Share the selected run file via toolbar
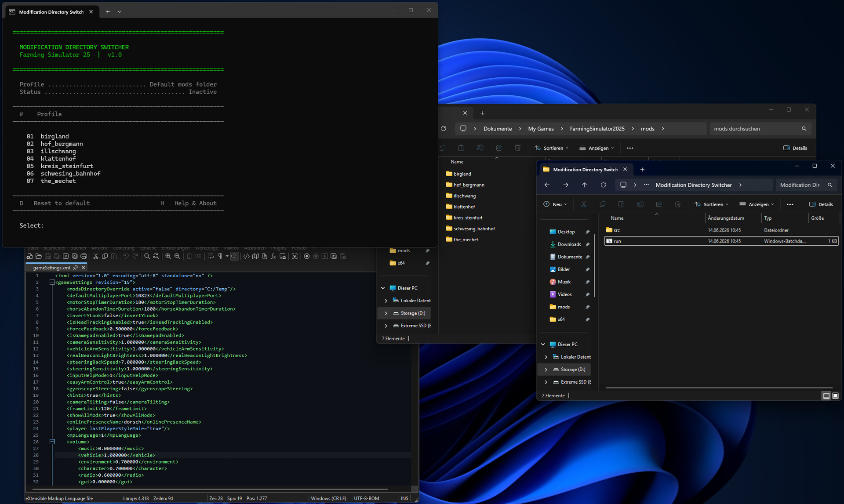This screenshot has height=504, width=844. coord(659,204)
